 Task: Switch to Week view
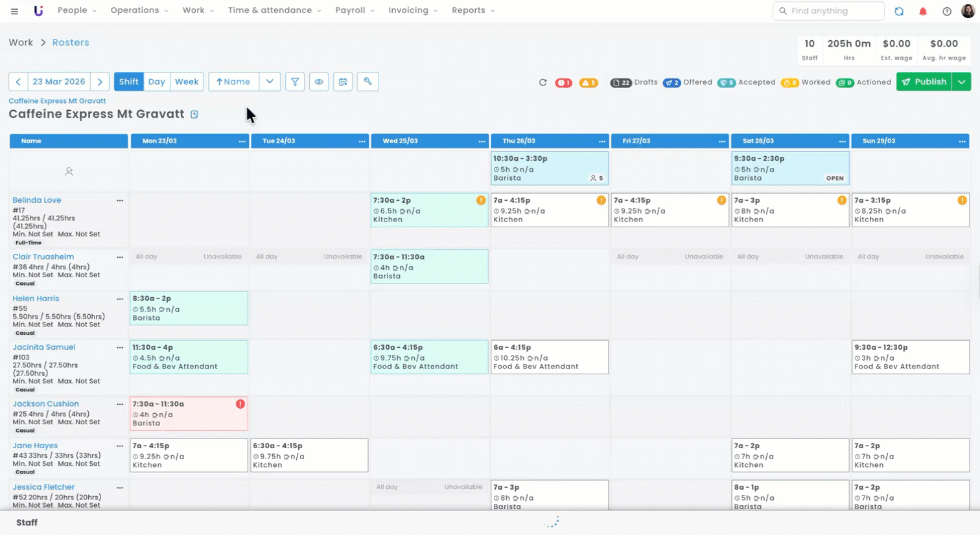click(x=187, y=82)
